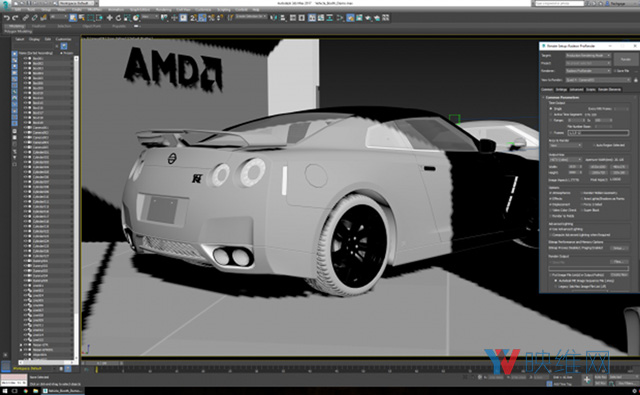Toggle the Angle Snap icon
The image size is (640, 395).
pyautogui.click(x=202, y=18)
